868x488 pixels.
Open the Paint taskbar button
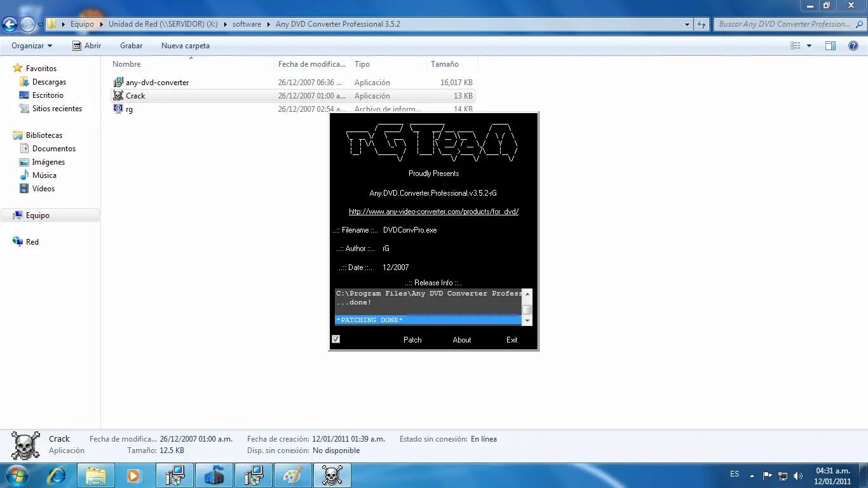(293, 475)
